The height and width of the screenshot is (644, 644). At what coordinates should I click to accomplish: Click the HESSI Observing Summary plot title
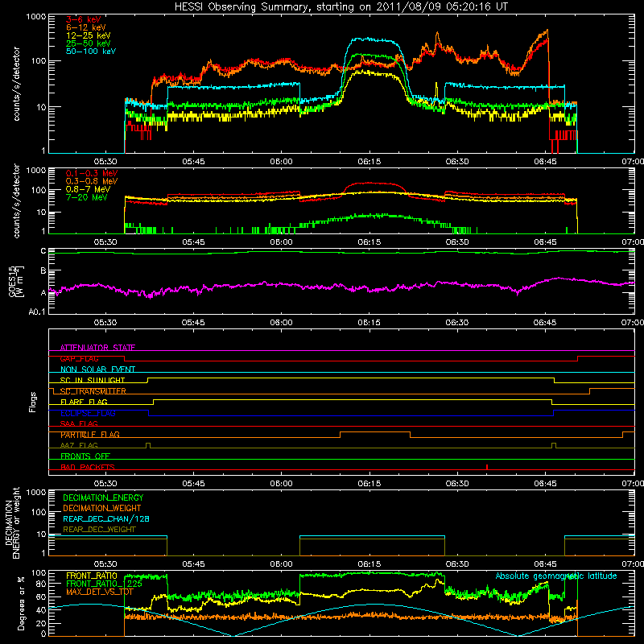[341, 7]
